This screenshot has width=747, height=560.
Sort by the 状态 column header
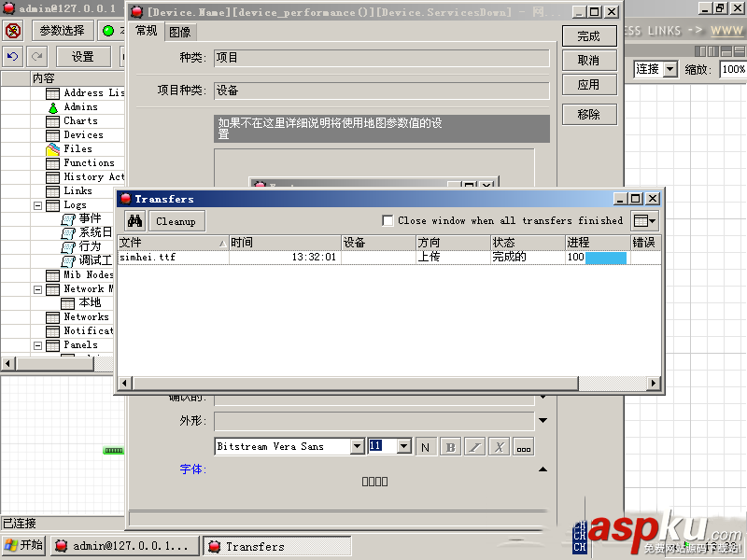tap(528, 243)
